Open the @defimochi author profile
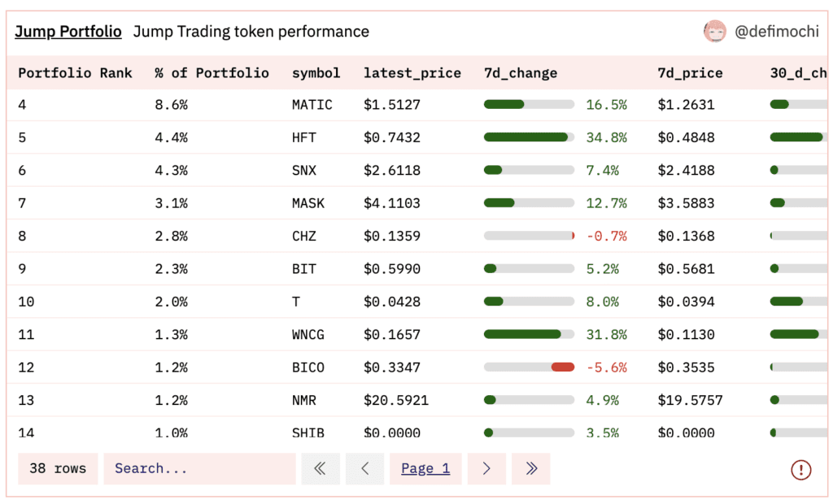 777,32
